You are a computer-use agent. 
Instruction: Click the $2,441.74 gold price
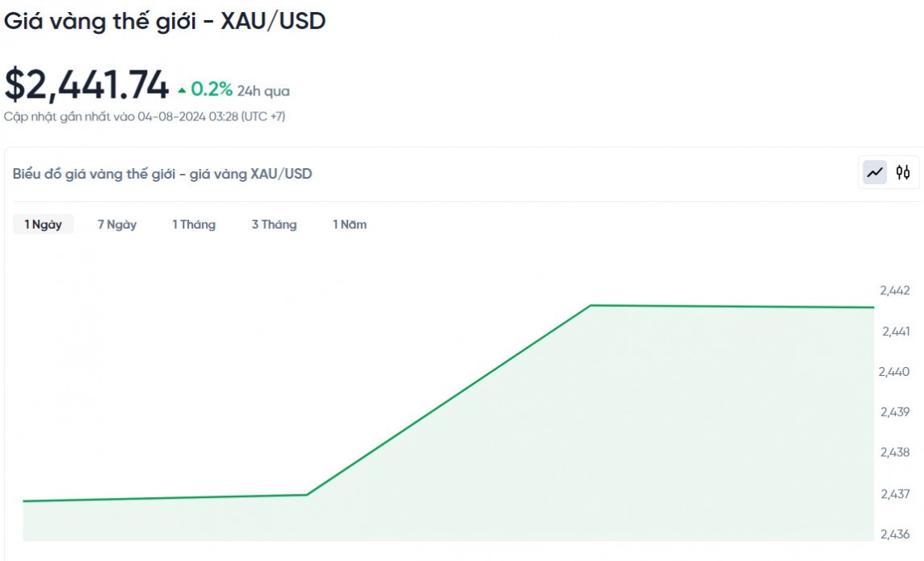86,85
